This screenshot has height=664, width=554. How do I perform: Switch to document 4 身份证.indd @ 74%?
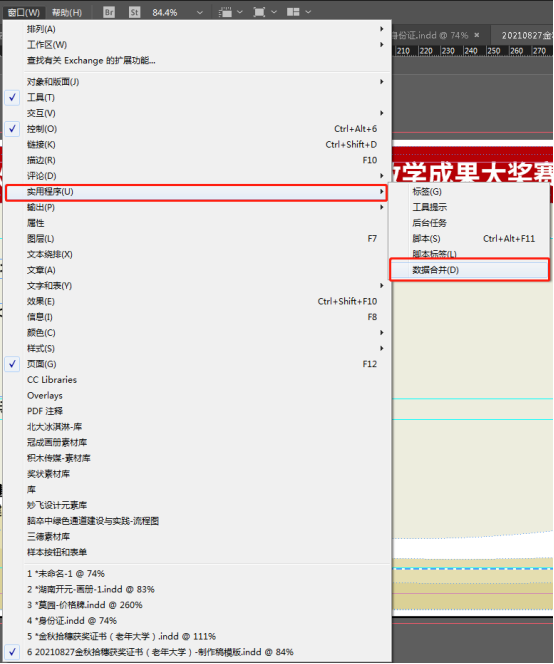(197, 620)
